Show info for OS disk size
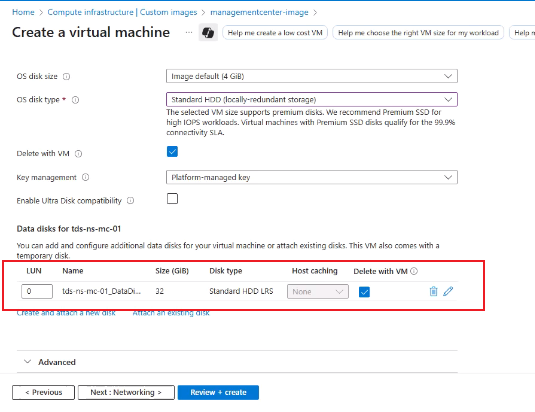This screenshot has height=412, width=535. 67,76
